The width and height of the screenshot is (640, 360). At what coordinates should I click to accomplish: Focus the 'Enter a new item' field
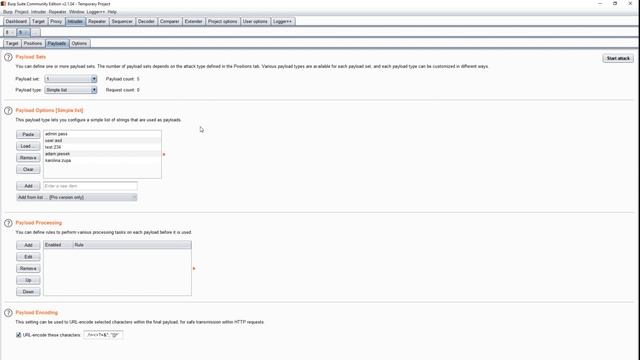(x=90, y=186)
